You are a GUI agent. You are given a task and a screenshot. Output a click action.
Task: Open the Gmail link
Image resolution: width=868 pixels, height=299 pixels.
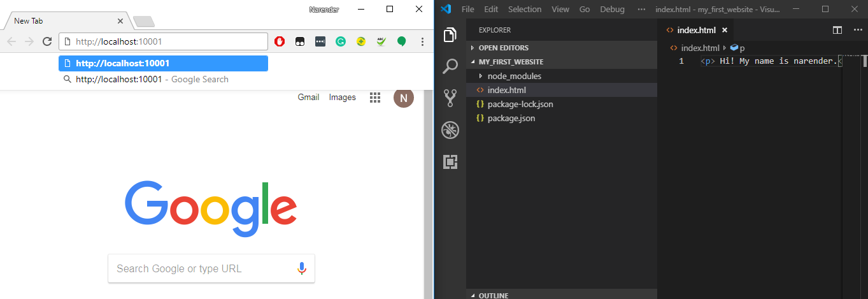click(309, 97)
